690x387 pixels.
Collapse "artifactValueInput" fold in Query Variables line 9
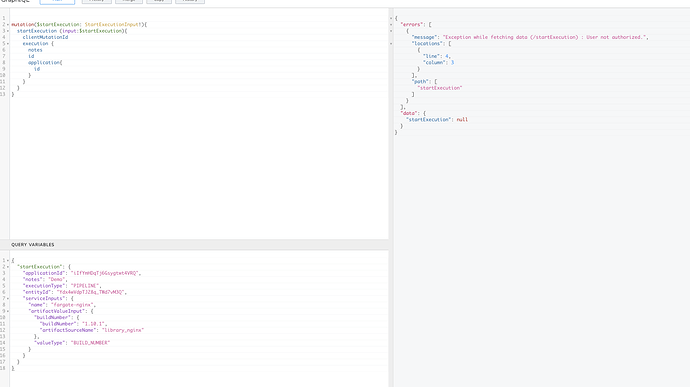[x=7, y=311]
